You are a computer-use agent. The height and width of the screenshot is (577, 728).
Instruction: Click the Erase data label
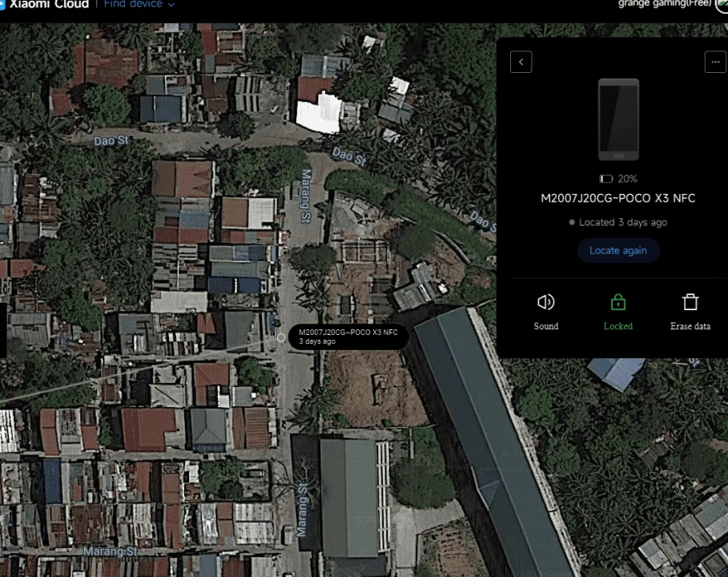(690, 326)
